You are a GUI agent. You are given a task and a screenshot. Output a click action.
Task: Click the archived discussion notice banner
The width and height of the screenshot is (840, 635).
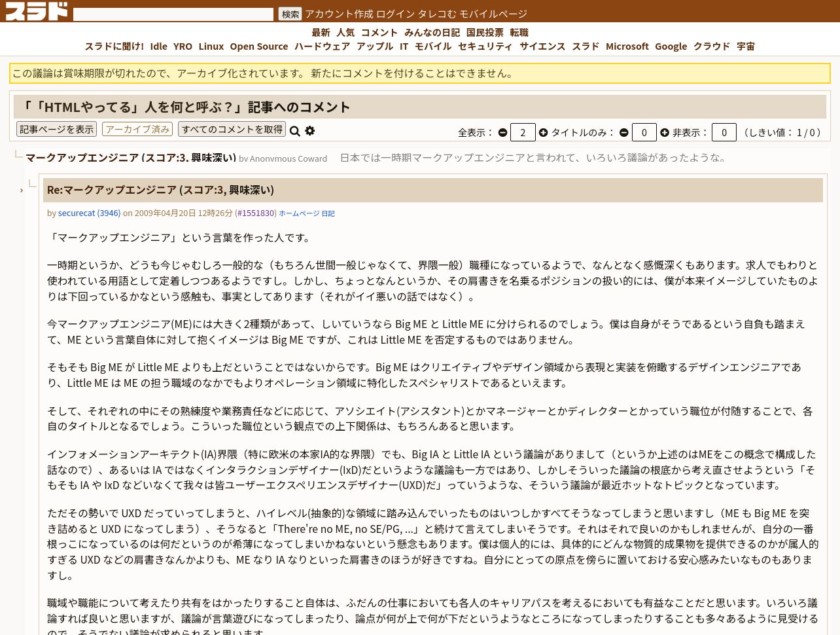pyautogui.click(x=420, y=73)
